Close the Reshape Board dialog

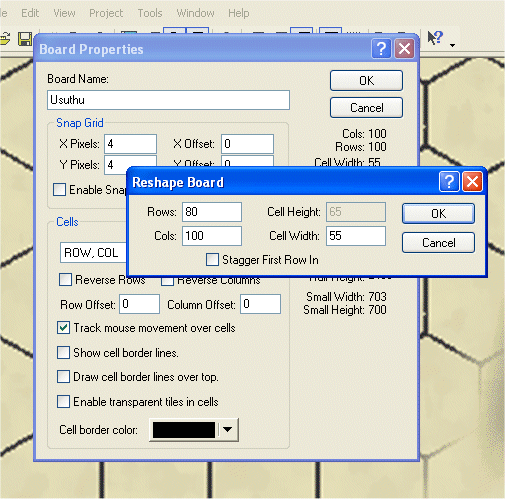point(472,182)
